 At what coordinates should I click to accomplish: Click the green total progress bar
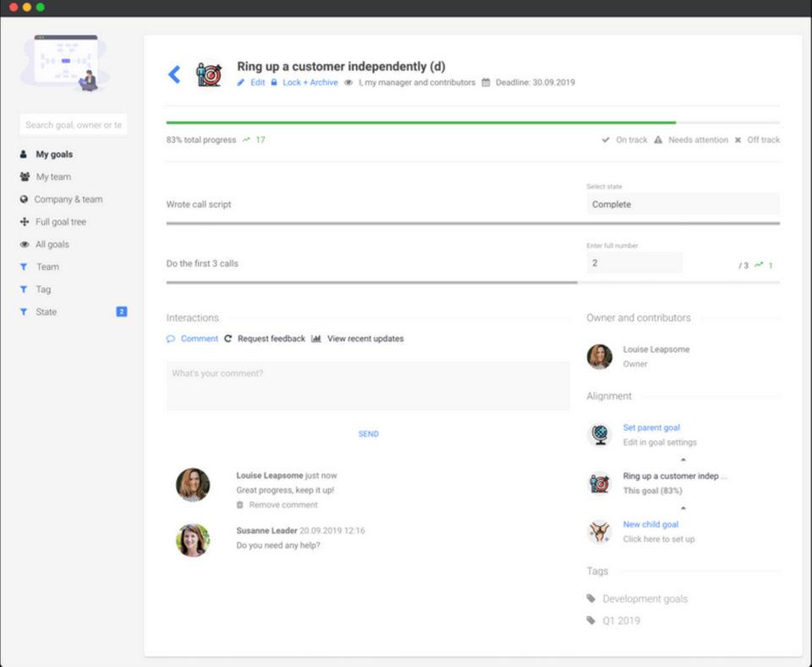[421, 123]
